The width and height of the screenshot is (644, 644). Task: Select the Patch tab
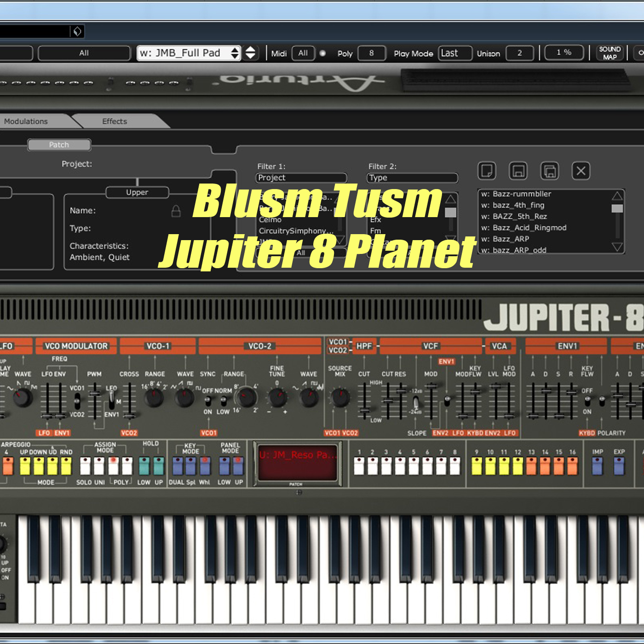(x=59, y=145)
